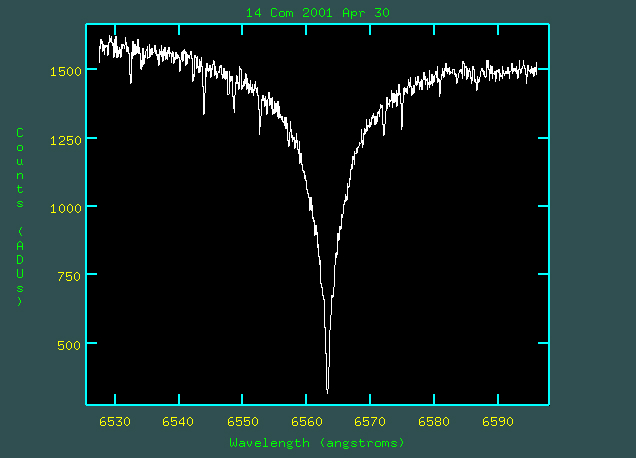Screen dimensions: 636x458
Task: Click the x-axis value 6530
Action: pos(115,422)
